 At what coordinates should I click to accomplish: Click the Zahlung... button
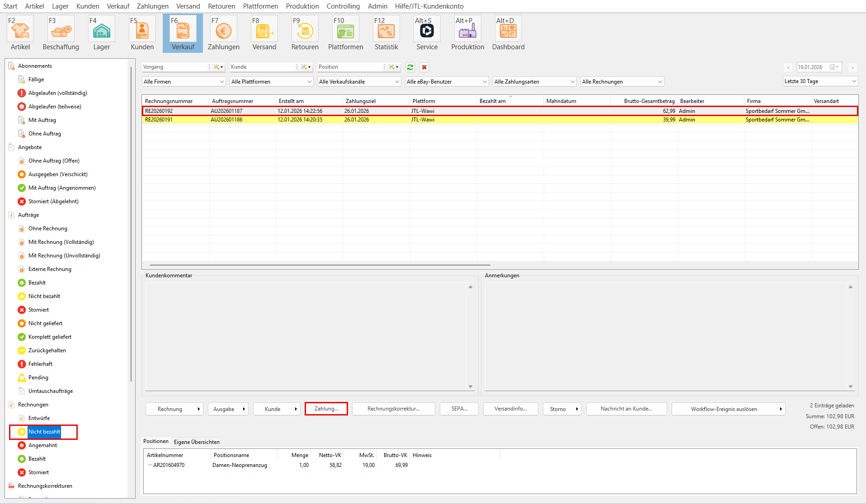[x=326, y=409]
